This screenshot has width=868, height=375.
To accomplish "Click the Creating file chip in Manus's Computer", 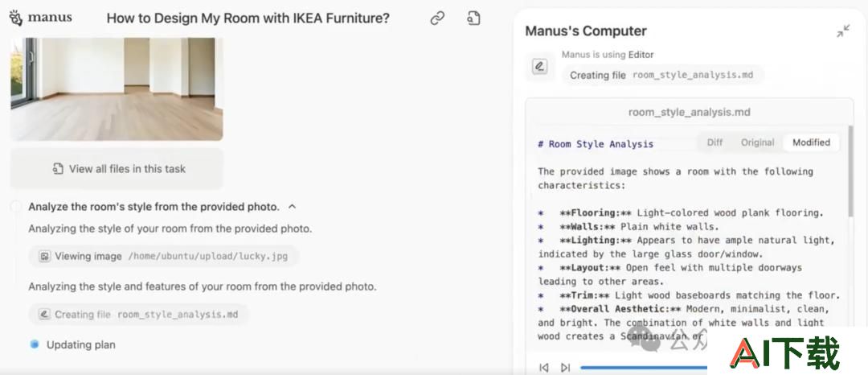I will [x=662, y=76].
